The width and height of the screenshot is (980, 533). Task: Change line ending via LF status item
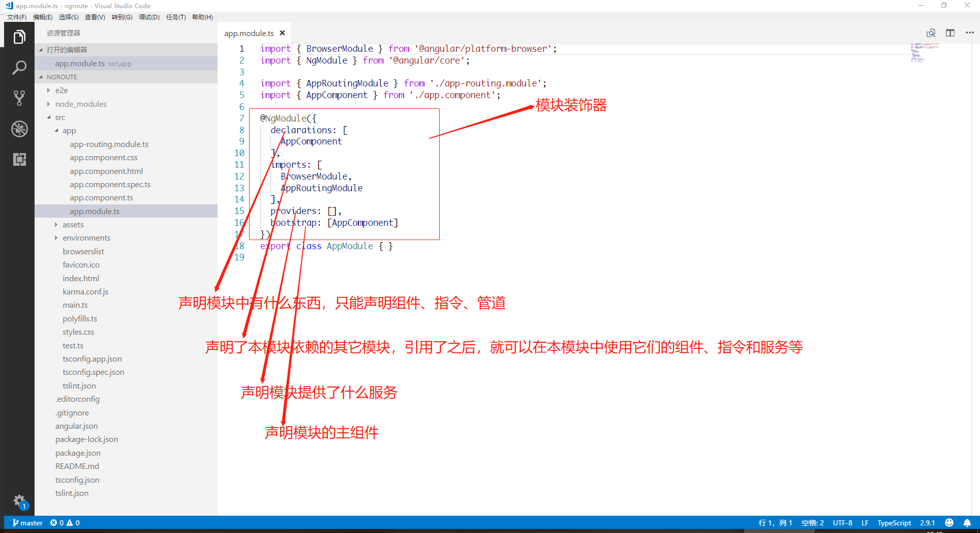[865, 523]
